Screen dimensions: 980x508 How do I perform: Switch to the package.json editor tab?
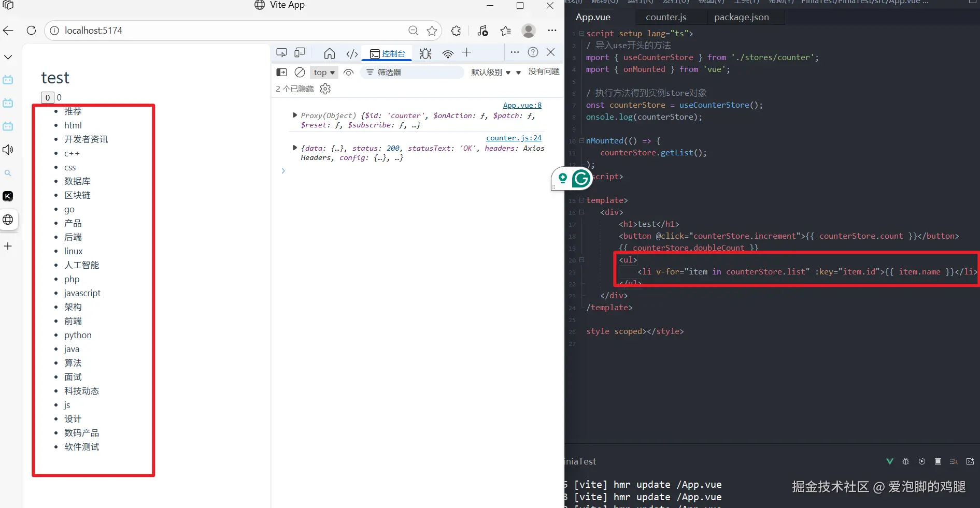point(742,17)
